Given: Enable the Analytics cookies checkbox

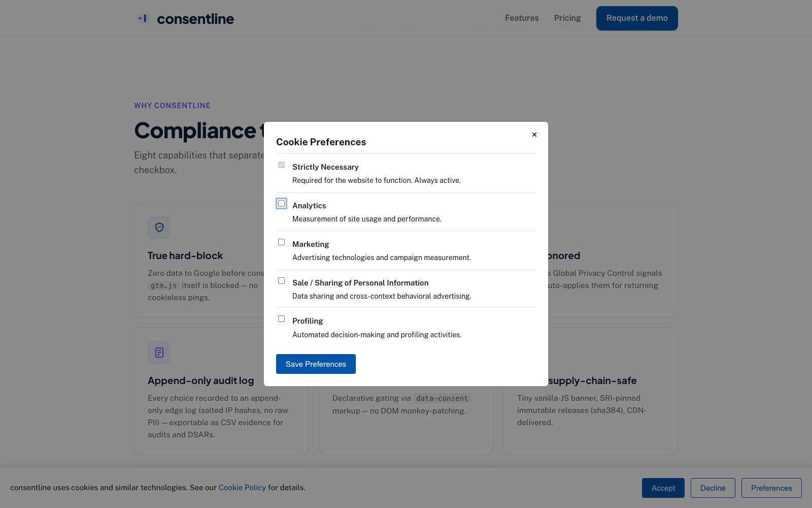Looking at the screenshot, I should [x=281, y=204].
